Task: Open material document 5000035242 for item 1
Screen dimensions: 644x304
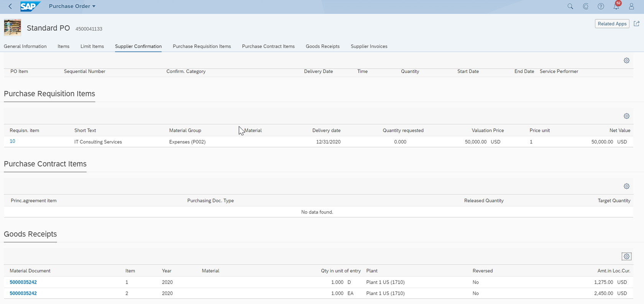Action: click(x=23, y=282)
